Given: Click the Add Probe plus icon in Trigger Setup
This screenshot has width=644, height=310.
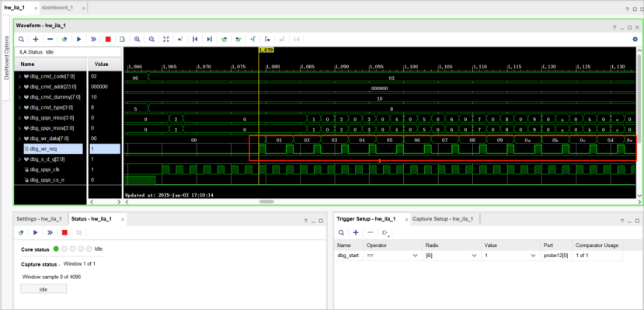Looking at the screenshot, I should pos(356,232).
